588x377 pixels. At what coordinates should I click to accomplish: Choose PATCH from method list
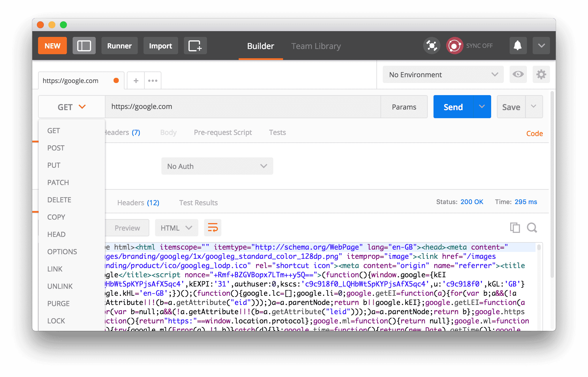71,182
